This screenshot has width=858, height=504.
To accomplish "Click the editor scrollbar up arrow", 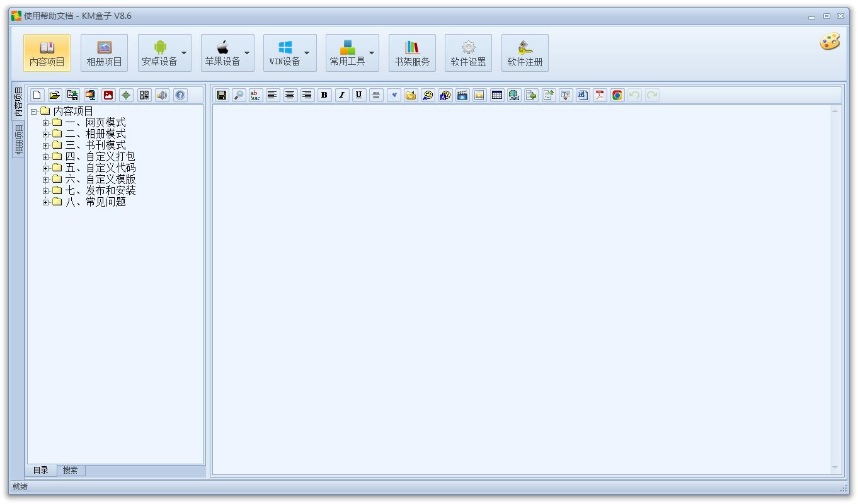I will coord(835,112).
